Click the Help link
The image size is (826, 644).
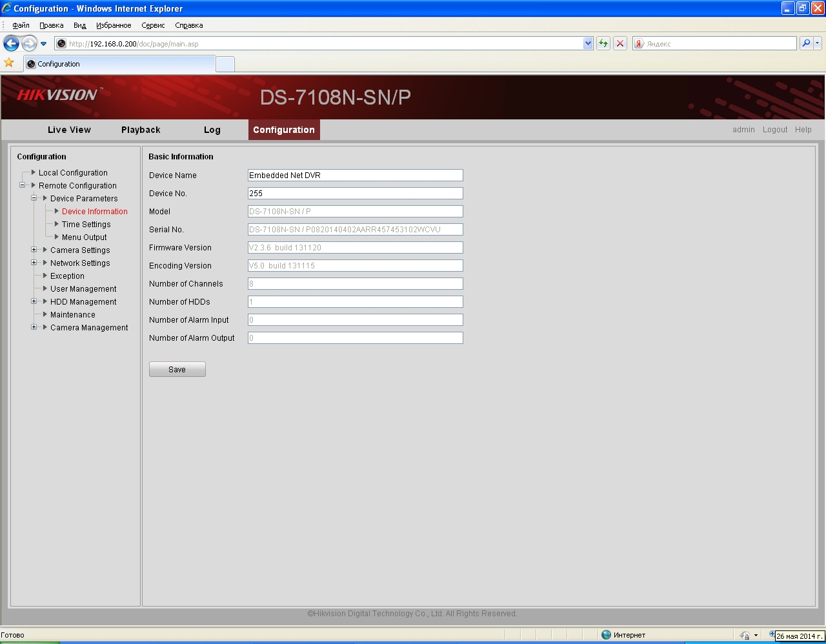tap(803, 130)
